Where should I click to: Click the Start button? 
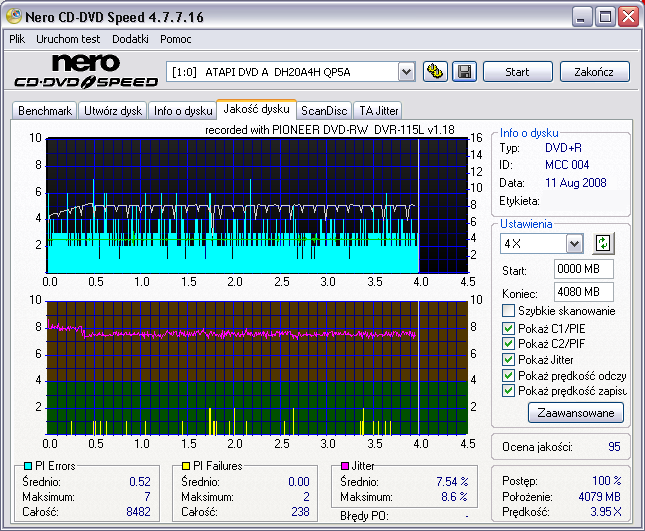pos(517,72)
